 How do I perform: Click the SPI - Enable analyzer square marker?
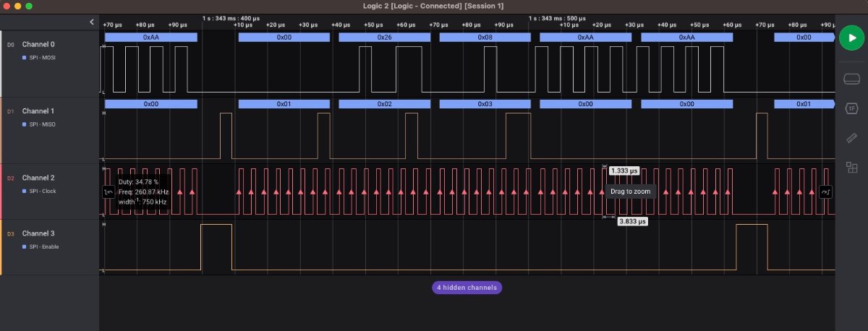click(x=25, y=246)
